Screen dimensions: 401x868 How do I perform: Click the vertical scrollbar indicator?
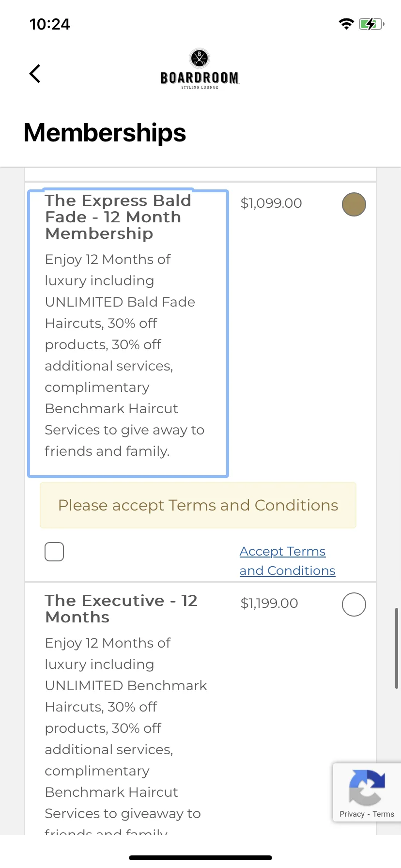(397, 648)
